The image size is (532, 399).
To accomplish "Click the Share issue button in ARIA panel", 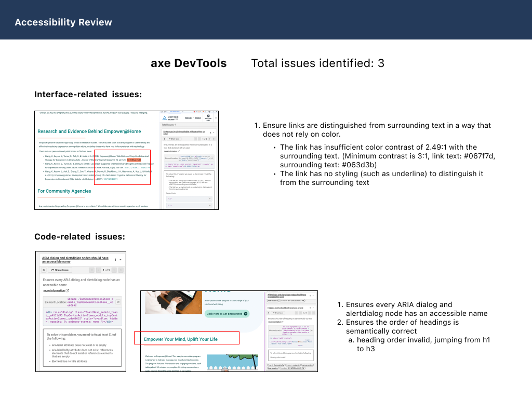I will (x=60, y=270).
